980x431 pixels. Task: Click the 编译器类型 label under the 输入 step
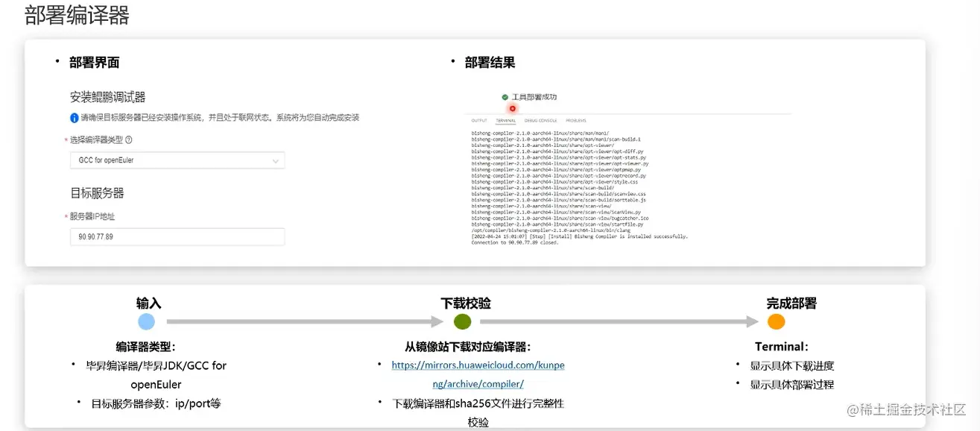click(x=145, y=347)
